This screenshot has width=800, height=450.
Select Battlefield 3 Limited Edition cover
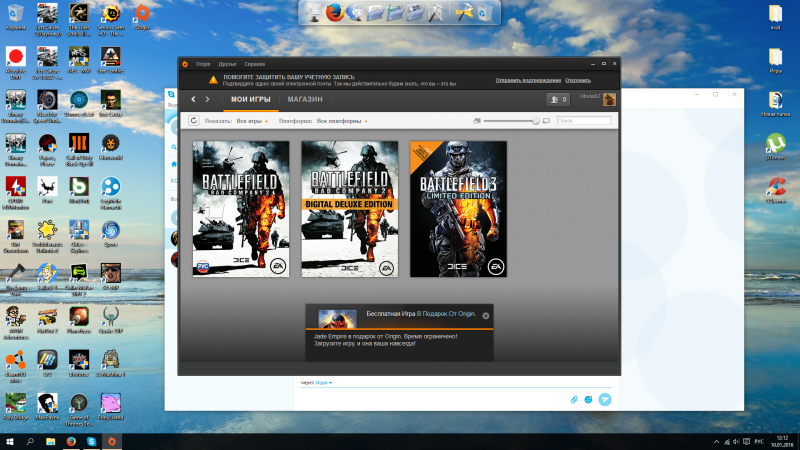(x=458, y=209)
